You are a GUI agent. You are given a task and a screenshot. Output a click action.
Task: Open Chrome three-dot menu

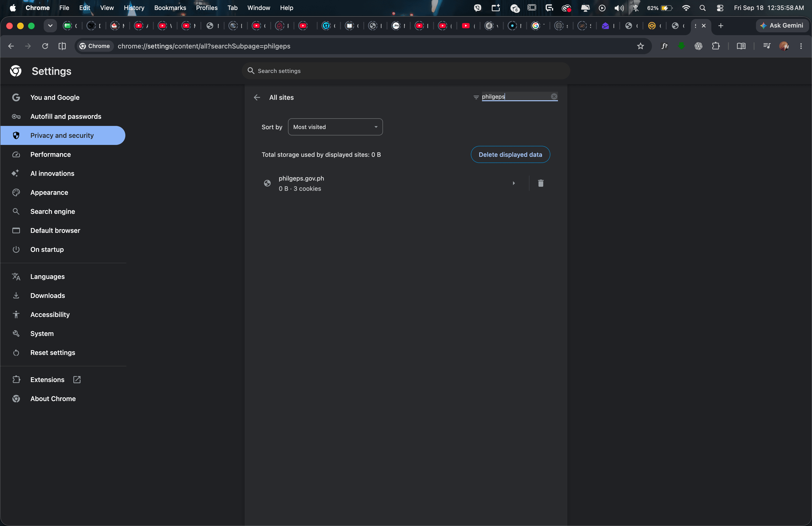coord(801,46)
